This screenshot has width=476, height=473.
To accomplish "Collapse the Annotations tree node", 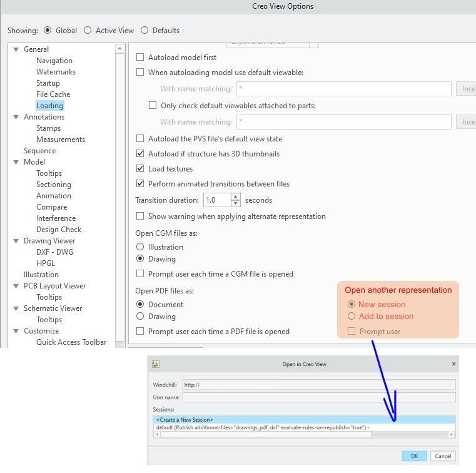I will pyautogui.click(x=16, y=117).
